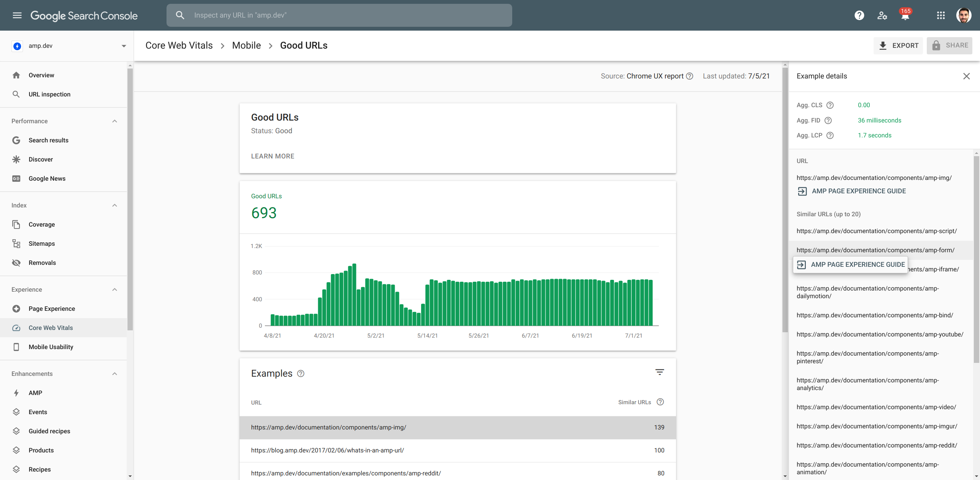Click the Page Experience icon
The width and height of the screenshot is (980, 480).
click(x=16, y=309)
